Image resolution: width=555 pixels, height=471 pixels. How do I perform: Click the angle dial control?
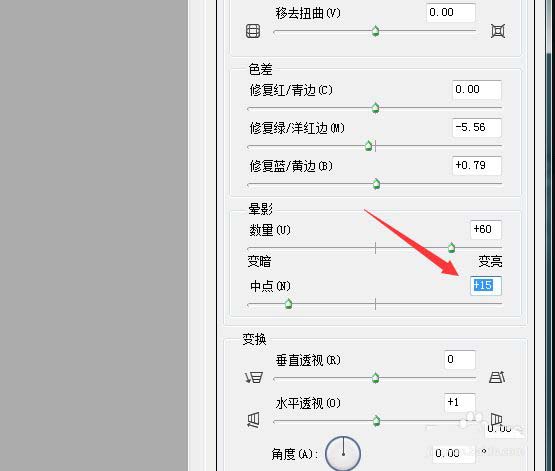[x=343, y=453]
